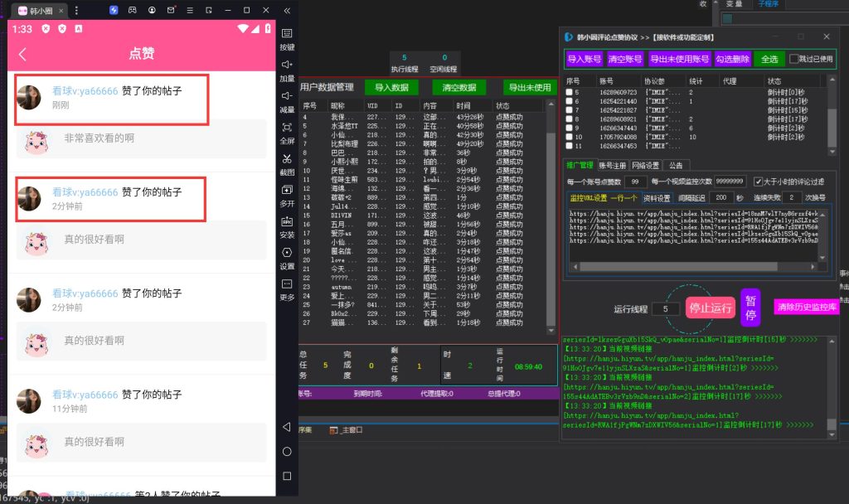Click the blue lightning accelerator icon
The height and width of the screenshot is (504, 849).
(x=114, y=10)
